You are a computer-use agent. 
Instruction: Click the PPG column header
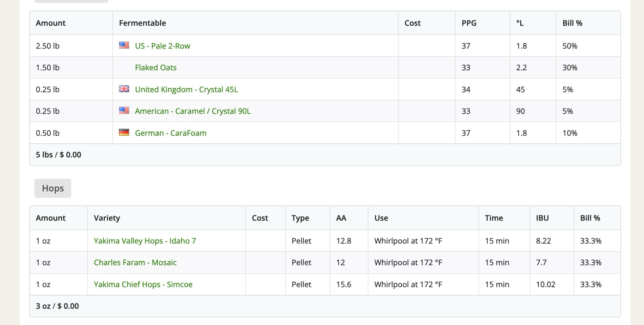pyautogui.click(x=469, y=23)
